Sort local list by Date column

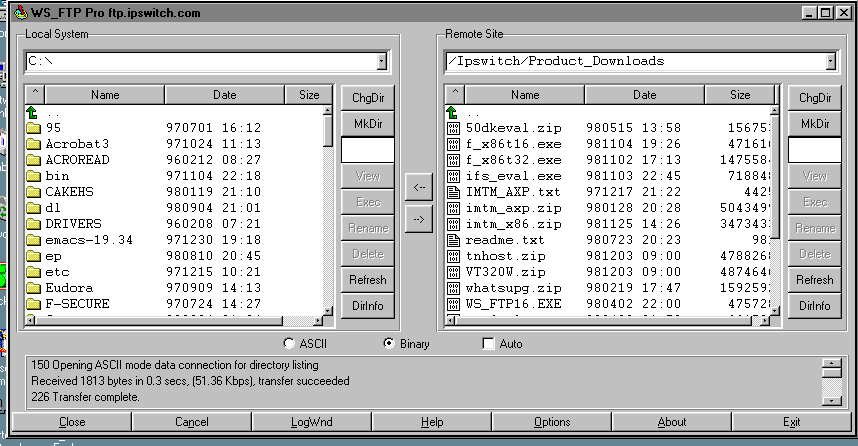225,95
